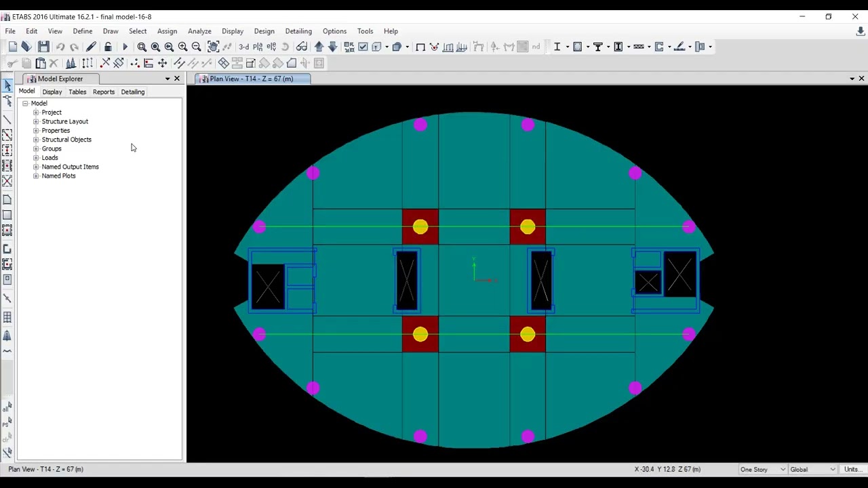This screenshot has width=868, height=488.
Task: Select the Draw Beam/Column line tool in the side toolbar
Action: [x=7, y=119]
